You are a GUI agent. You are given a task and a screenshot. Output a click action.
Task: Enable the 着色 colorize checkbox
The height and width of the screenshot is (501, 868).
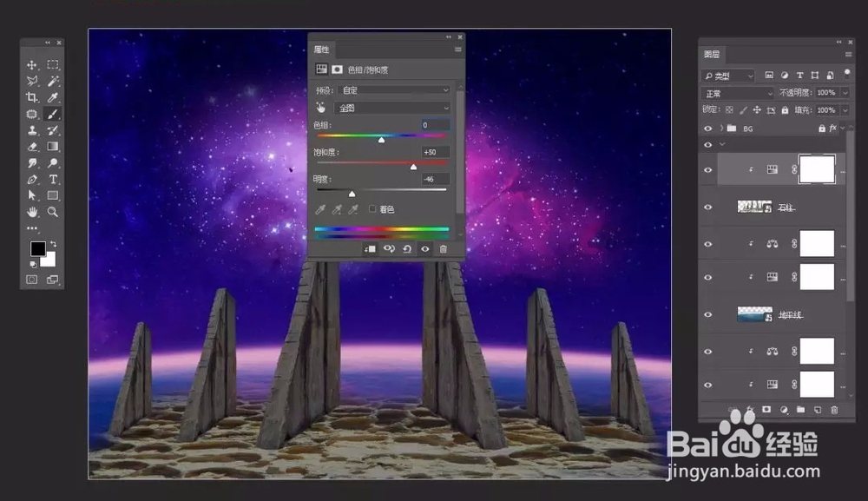point(372,208)
